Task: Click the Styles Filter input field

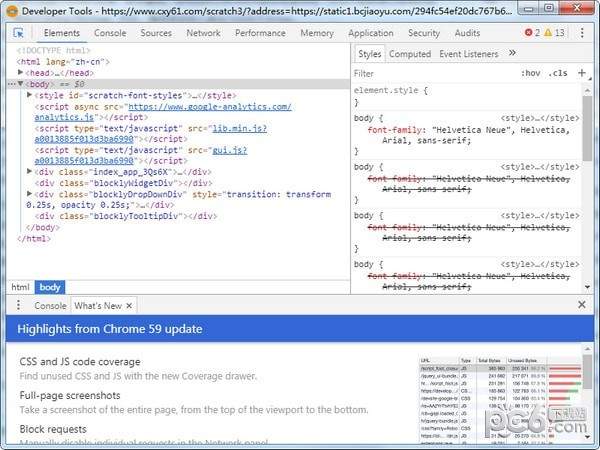Action: [430, 73]
